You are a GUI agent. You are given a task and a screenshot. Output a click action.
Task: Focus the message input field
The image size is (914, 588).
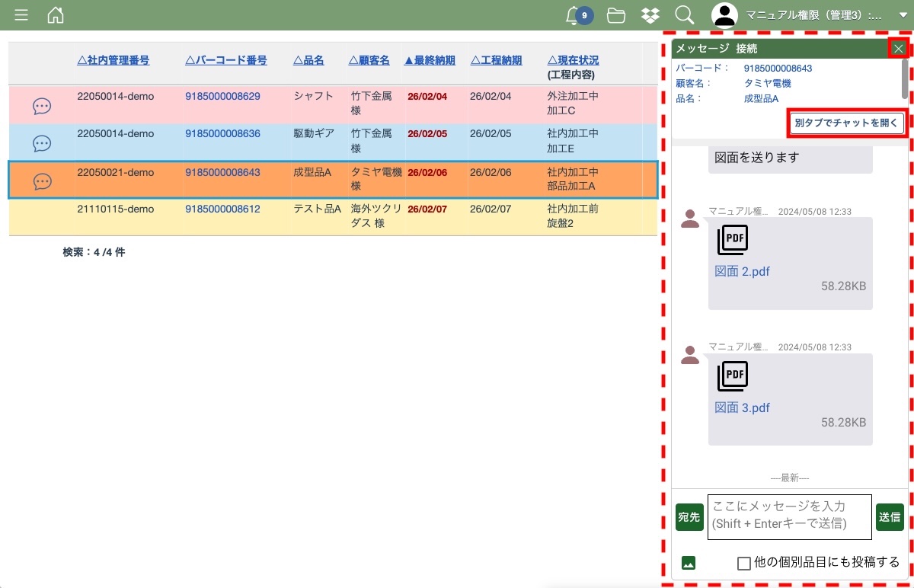789,516
